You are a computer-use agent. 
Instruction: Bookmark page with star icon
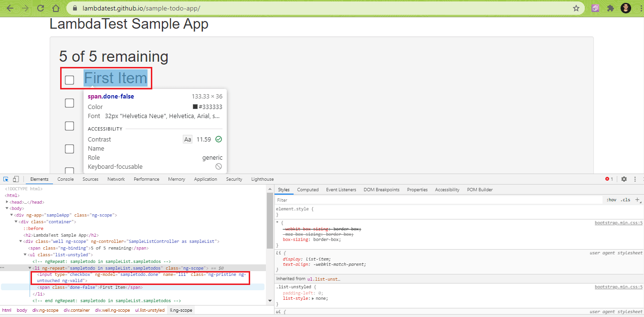[576, 8]
